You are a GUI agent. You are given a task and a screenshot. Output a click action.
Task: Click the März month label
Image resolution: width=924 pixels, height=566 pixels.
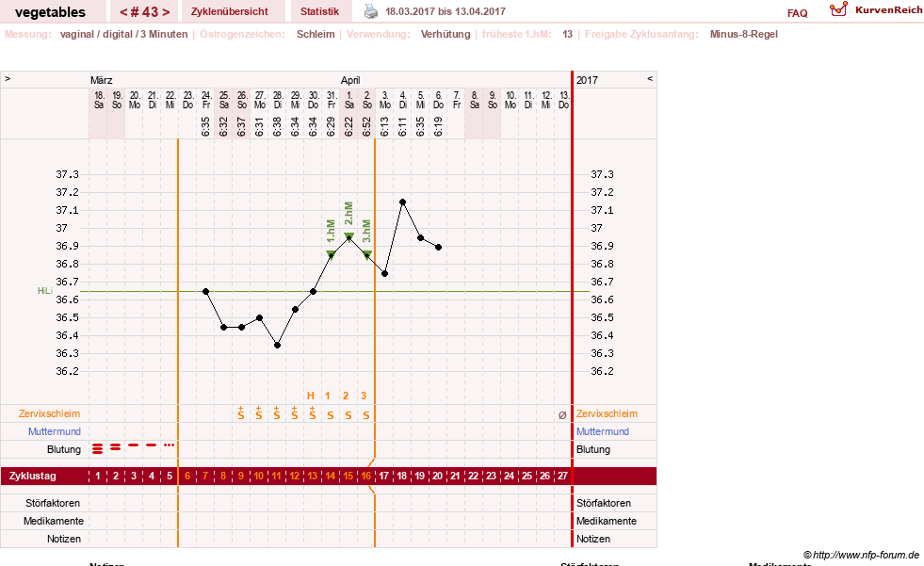click(102, 80)
